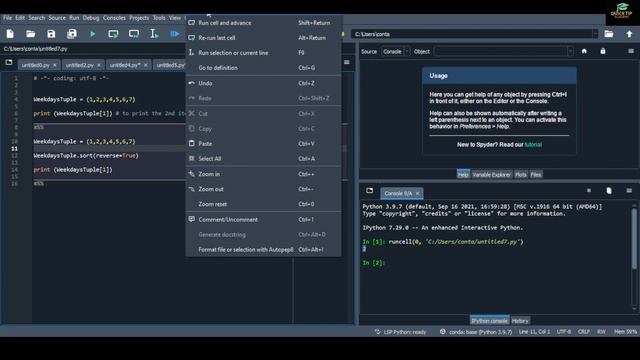Select Undo in the context menu
The image size is (640, 360).
(x=263, y=83)
